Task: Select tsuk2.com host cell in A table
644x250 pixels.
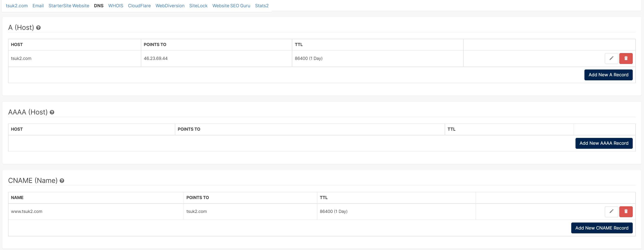Action: (75, 58)
